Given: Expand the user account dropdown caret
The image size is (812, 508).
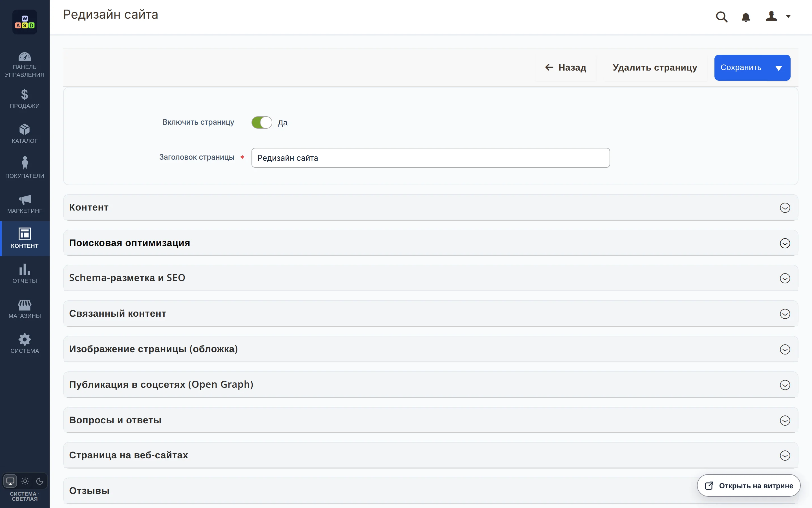Looking at the screenshot, I should [x=789, y=17].
